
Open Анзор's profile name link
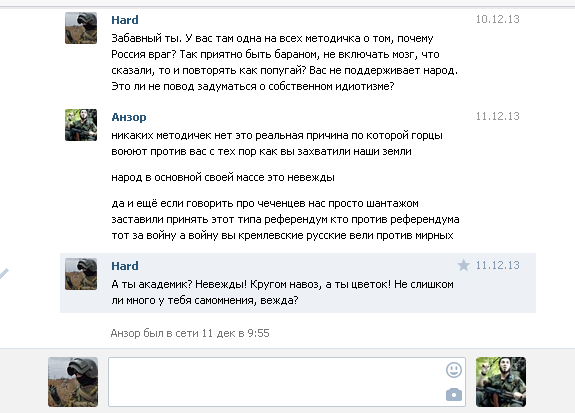coord(129,117)
